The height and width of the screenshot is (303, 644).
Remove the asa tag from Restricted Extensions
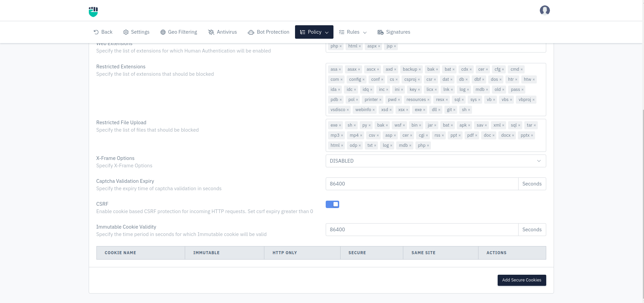pos(340,69)
